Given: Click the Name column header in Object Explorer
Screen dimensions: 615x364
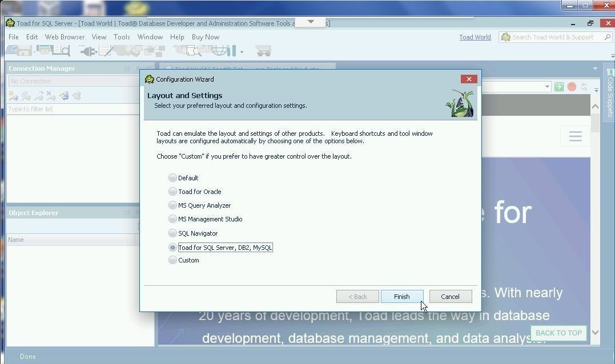Looking at the screenshot, I should (71, 240).
